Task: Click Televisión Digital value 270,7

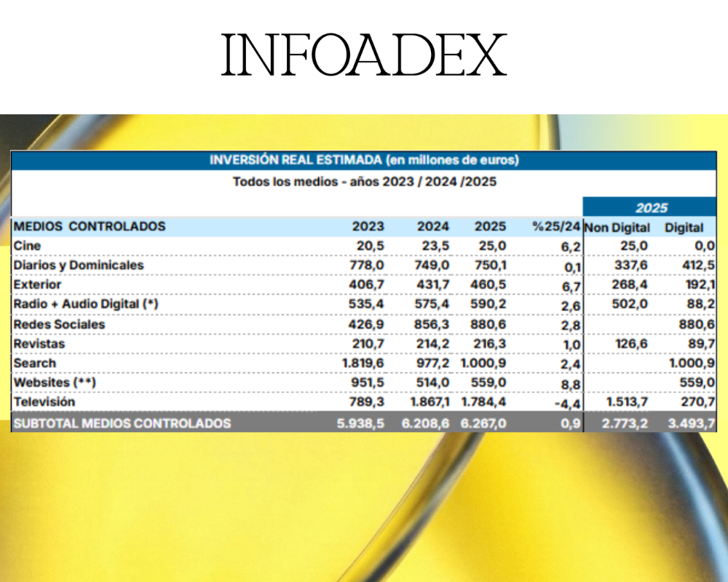Action: [698, 402]
